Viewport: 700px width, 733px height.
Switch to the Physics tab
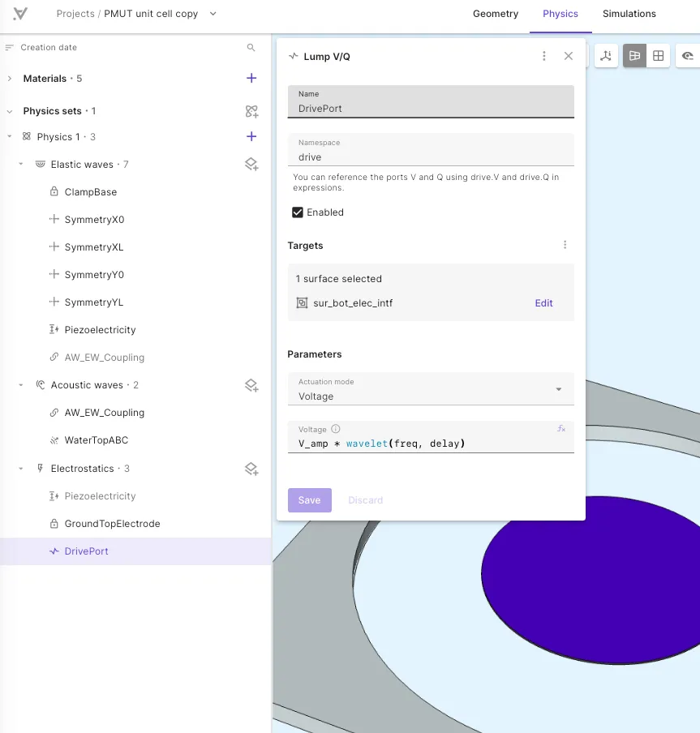tap(560, 14)
